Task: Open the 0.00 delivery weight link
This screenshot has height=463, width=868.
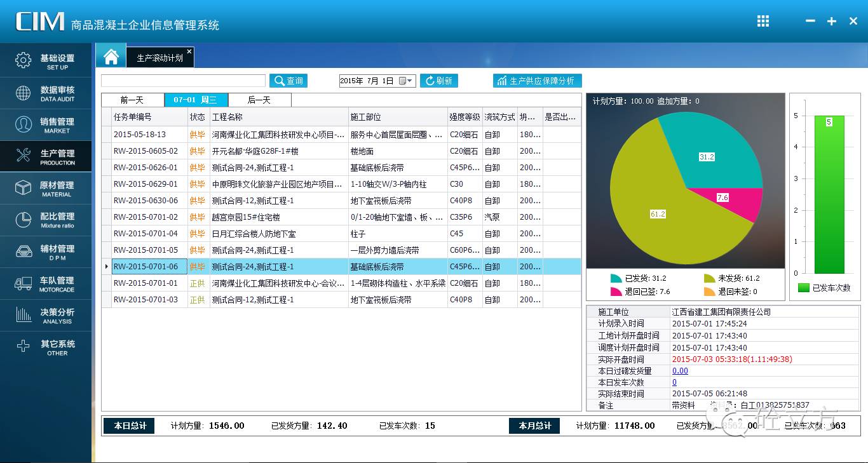Action: coord(679,370)
